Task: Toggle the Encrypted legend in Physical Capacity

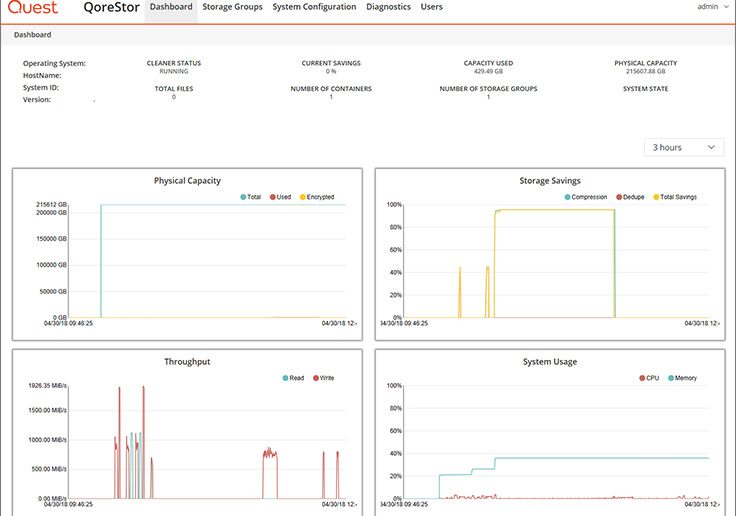Action: [317, 197]
